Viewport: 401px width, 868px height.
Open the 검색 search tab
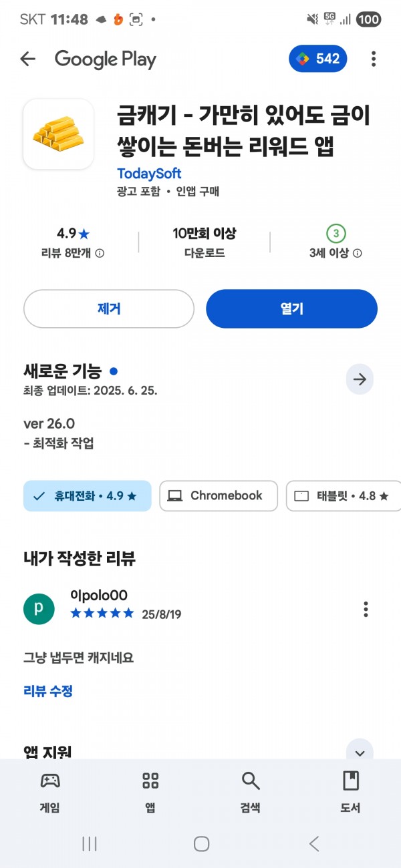click(250, 793)
